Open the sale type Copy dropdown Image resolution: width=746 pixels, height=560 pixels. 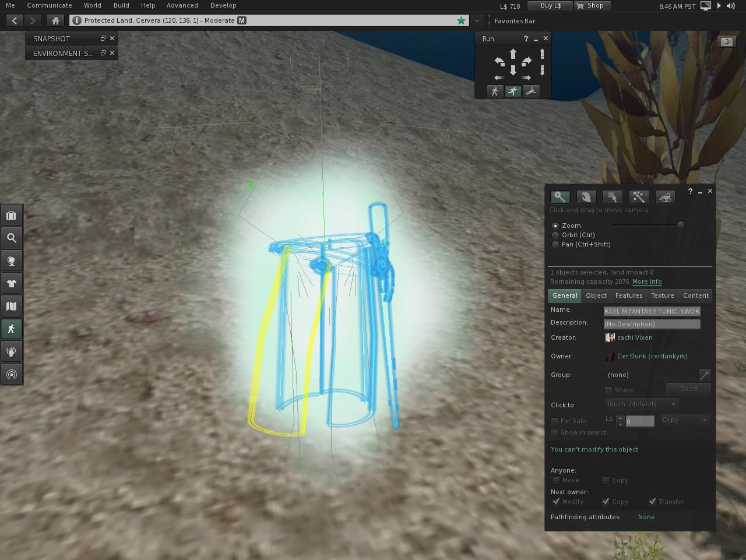[685, 420]
